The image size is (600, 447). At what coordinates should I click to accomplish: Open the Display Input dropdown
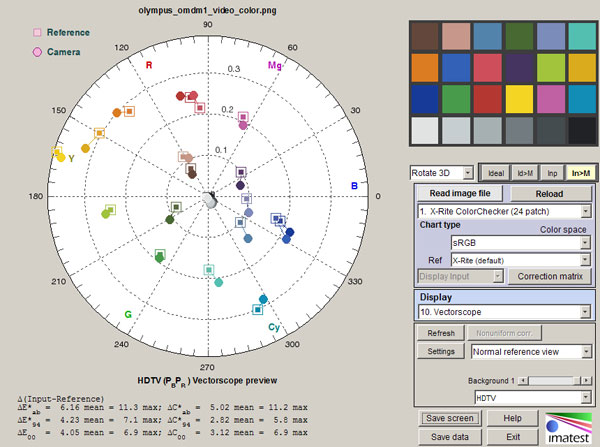(x=460, y=276)
